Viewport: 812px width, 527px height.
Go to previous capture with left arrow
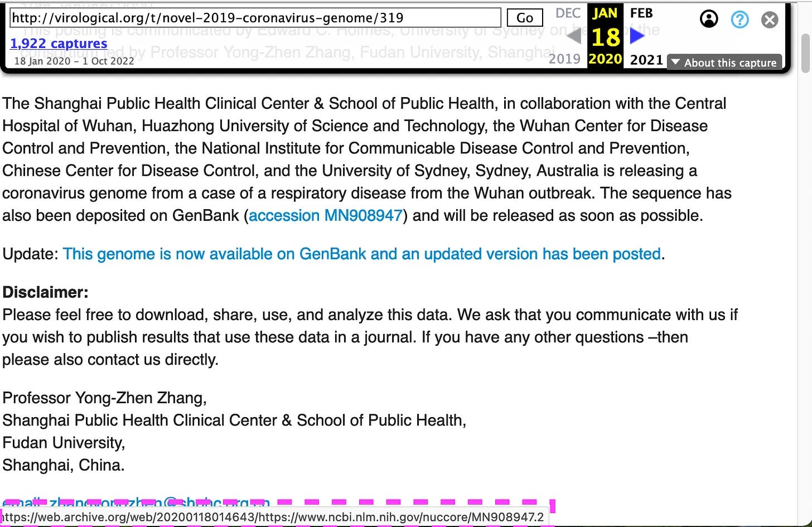573,37
